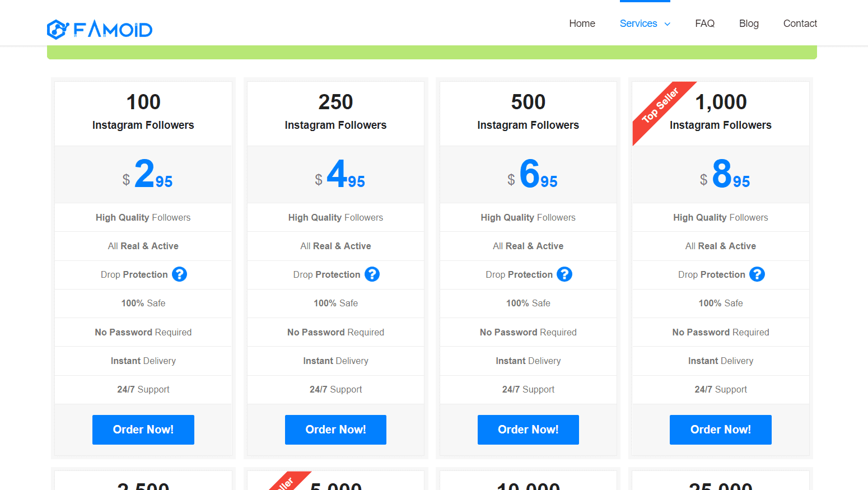The width and height of the screenshot is (868, 490).
Task: Go to the Home page
Action: (x=582, y=24)
